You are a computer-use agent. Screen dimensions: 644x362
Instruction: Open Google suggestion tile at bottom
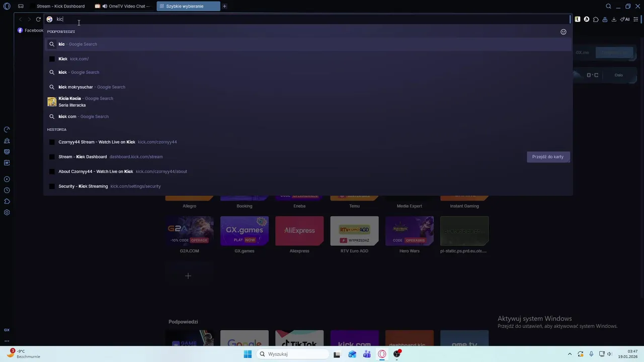[245, 338]
